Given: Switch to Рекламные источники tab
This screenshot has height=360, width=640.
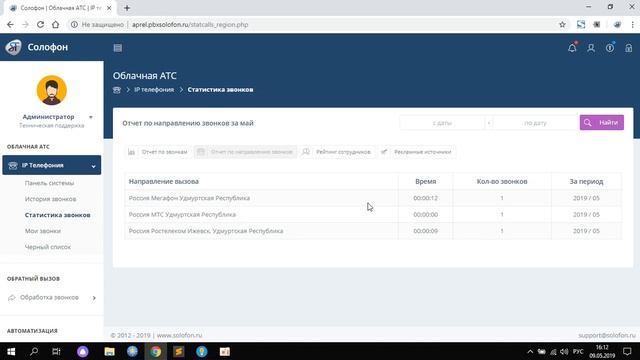Looking at the screenshot, I should [416, 152].
